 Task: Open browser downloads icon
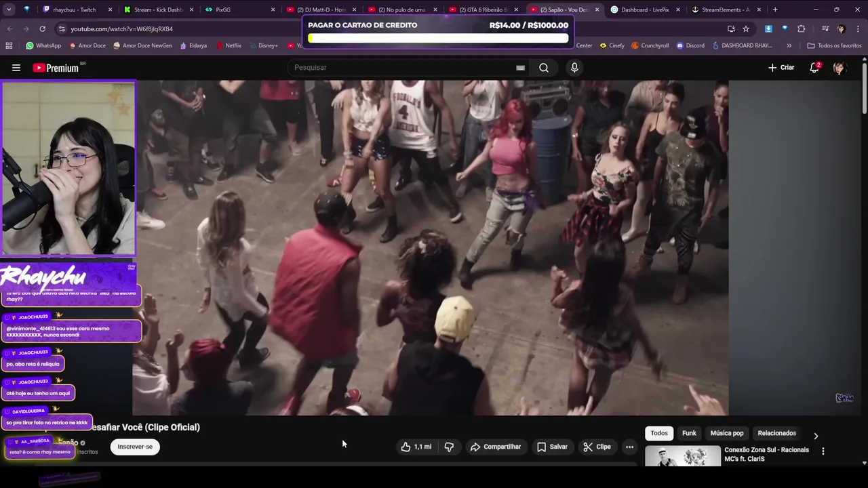768,29
